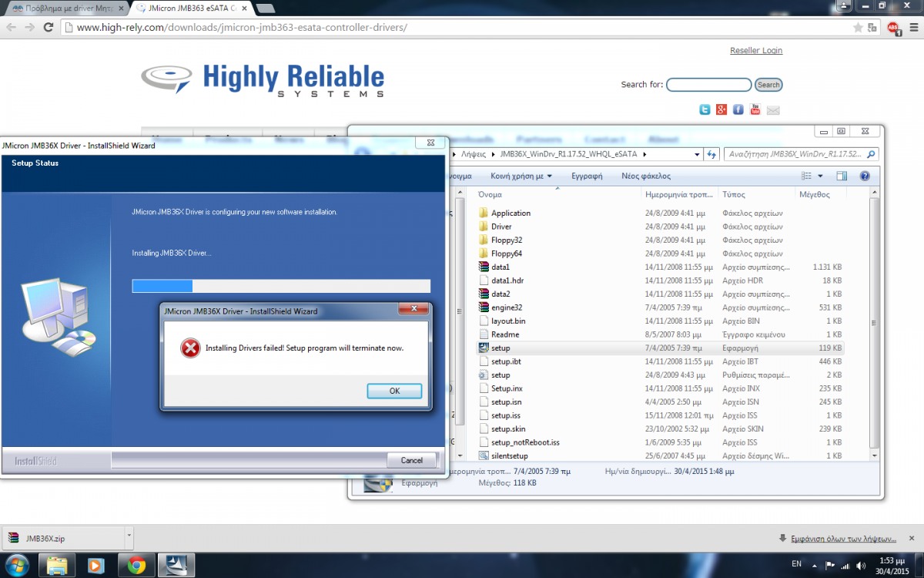The image size is (924, 578).
Task: Click the website Search for input field
Action: coord(709,85)
